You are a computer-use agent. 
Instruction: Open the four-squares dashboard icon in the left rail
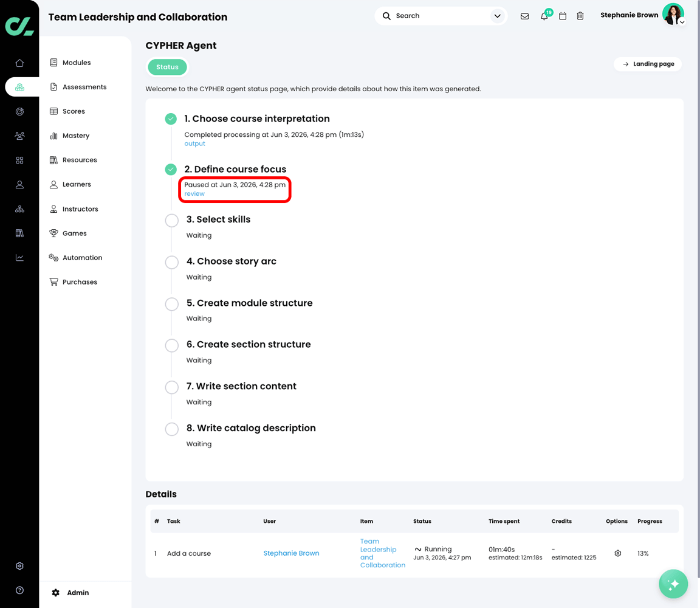19,160
